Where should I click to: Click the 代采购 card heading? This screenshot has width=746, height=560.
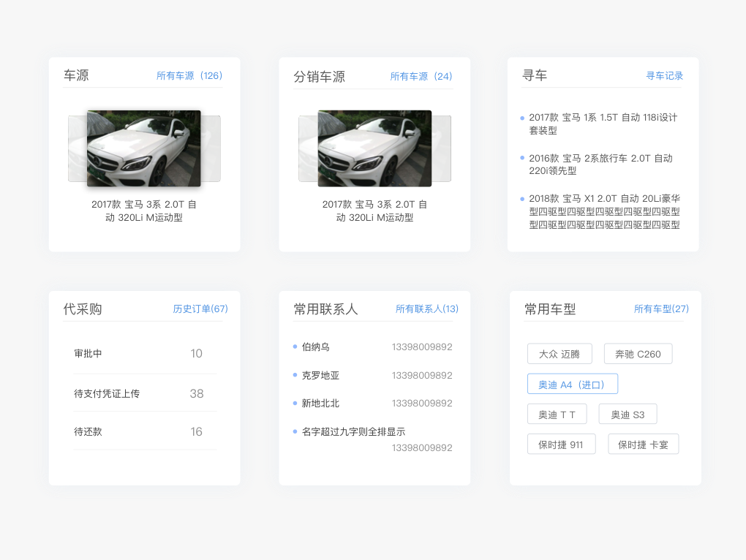[x=83, y=309]
